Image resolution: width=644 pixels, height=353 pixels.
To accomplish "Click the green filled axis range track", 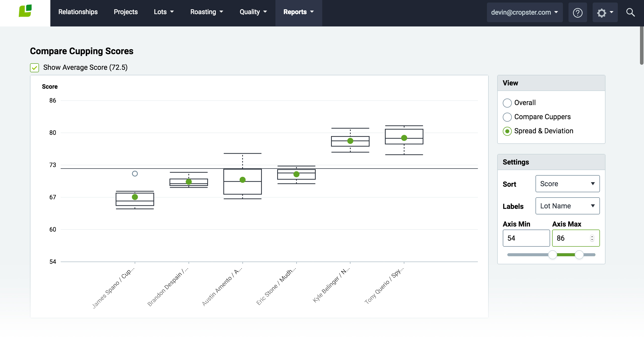I will (566, 255).
